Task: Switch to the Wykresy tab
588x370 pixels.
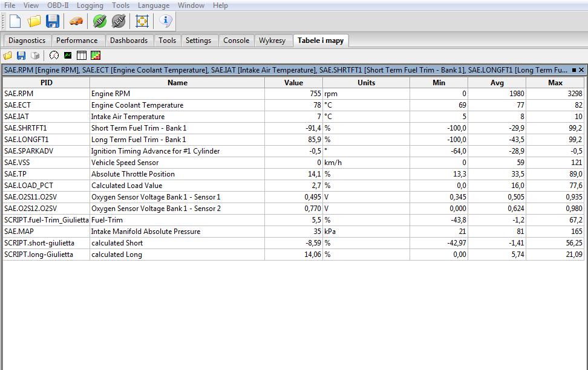Action: (x=272, y=41)
